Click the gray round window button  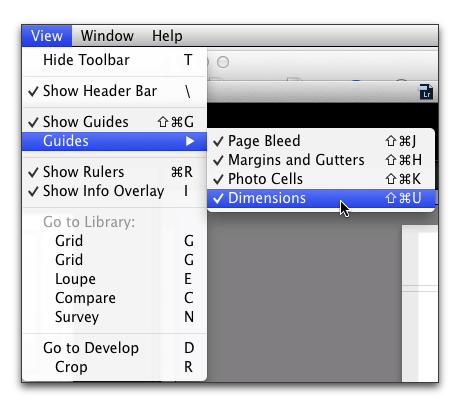pos(223,62)
